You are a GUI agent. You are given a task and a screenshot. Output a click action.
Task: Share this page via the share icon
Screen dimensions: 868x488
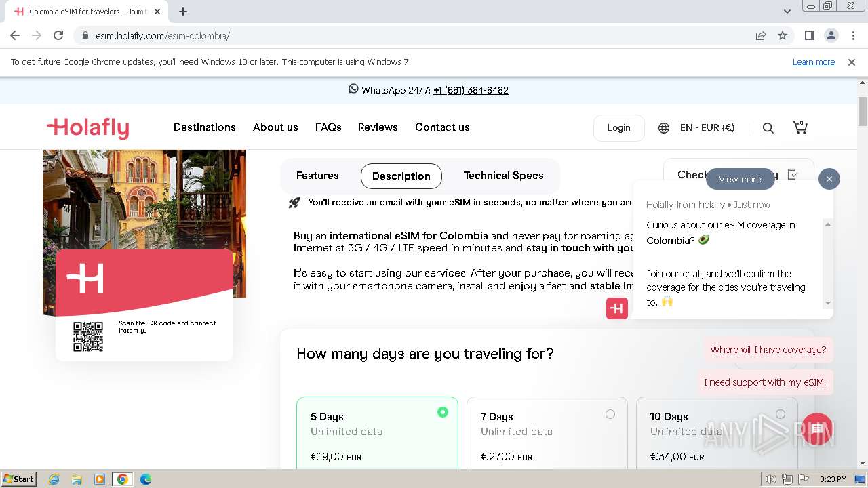click(x=761, y=35)
